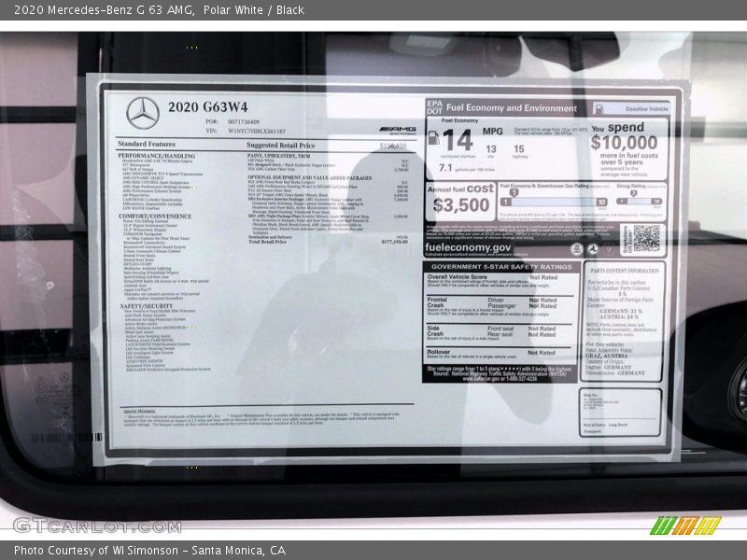
Task: Select the PO# value '0071736409'
Action: [x=244, y=122]
